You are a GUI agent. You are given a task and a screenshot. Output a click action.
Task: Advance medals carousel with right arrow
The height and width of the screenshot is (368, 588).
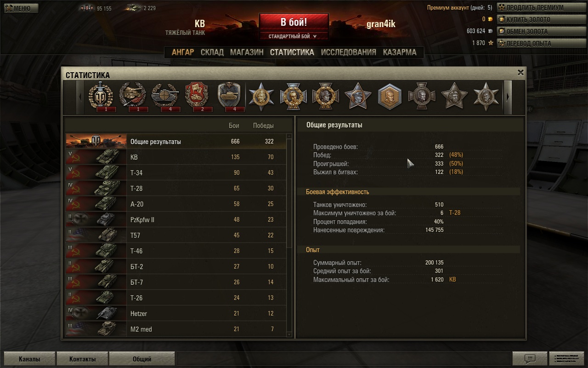click(508, 97)
